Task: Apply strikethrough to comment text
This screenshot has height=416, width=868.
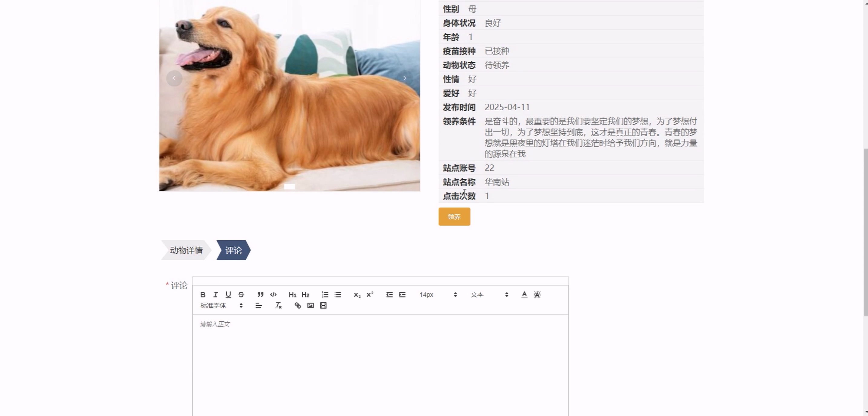Action: (241, 294)
